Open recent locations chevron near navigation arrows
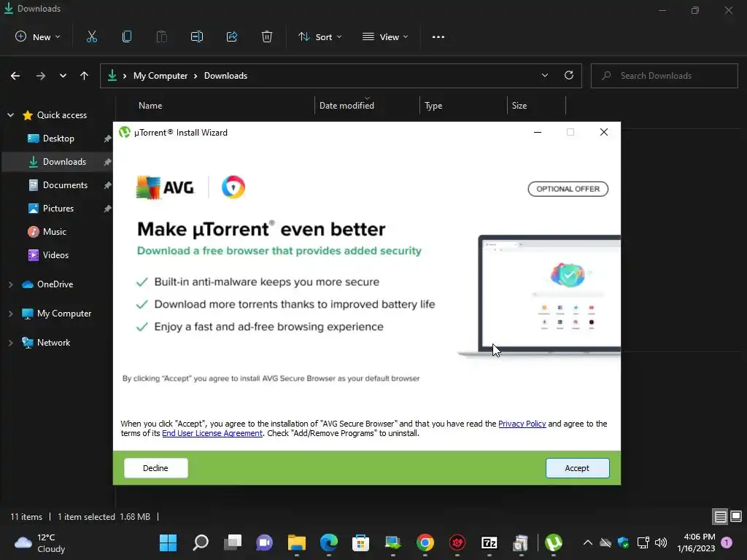This screenshot has width=747, height=560. click(x=63, y=76)
